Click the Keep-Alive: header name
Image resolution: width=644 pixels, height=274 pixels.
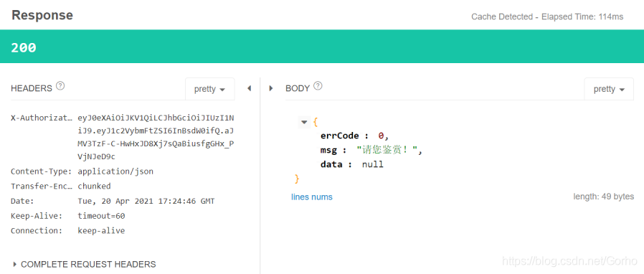click(x=36, y=216)
